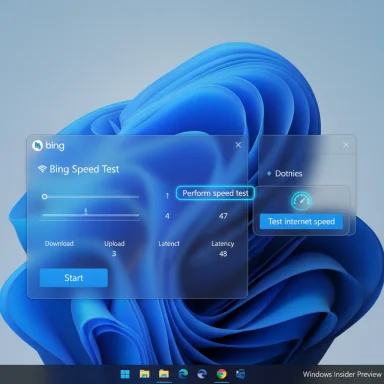Open the underlined File Explorer taskbar icon
The height and width of the screenshot is (384, 384).
(x=164, y=374)
